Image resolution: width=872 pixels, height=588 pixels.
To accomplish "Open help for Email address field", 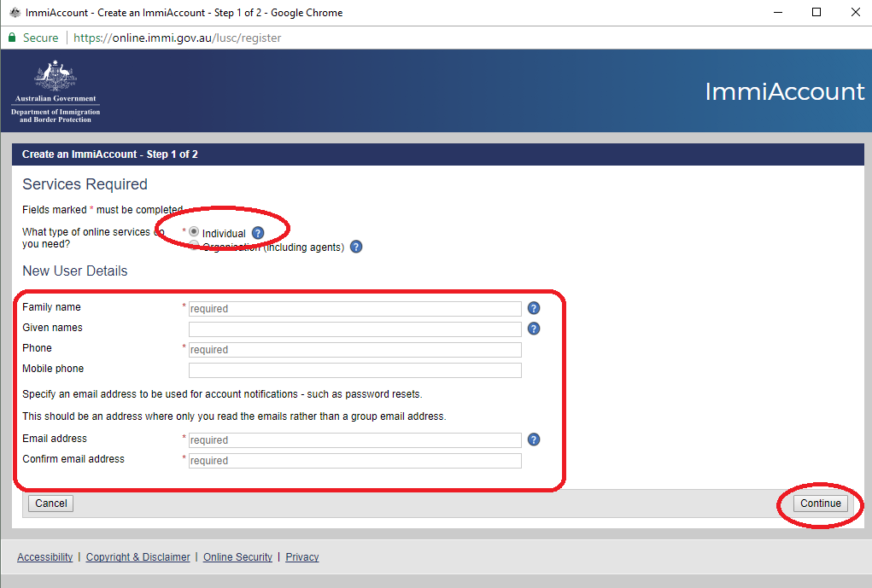I will point(533,440).
